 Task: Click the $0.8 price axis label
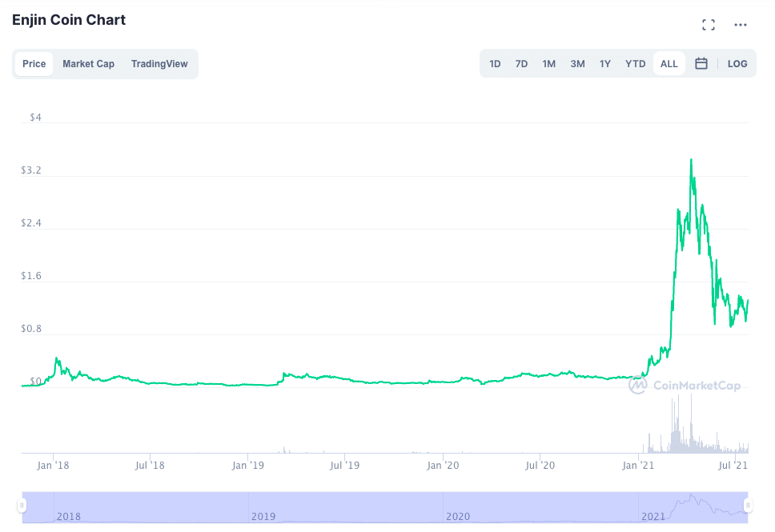click(x=31, y=329)
